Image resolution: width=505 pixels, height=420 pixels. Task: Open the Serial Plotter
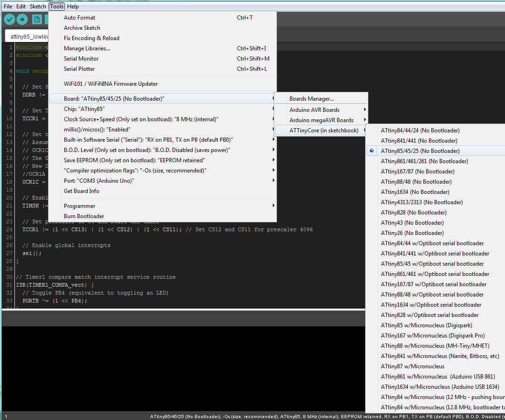point(163,69)
